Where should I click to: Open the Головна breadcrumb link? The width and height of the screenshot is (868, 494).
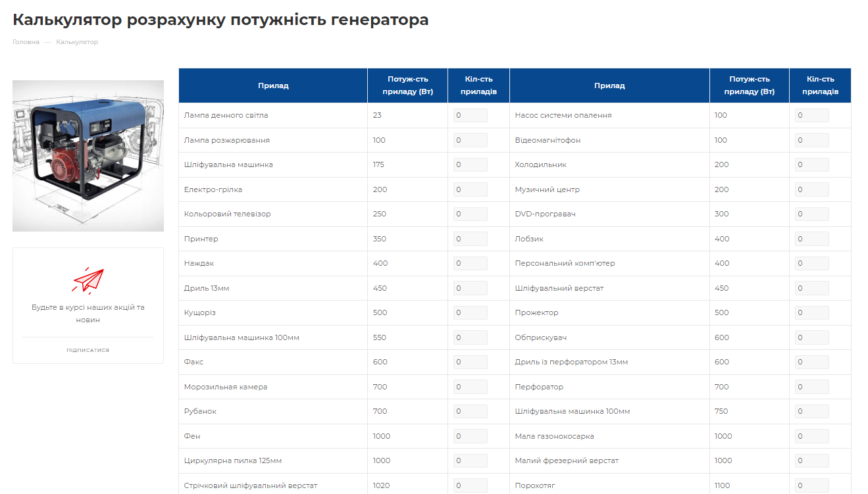click(x=24, y=41)
